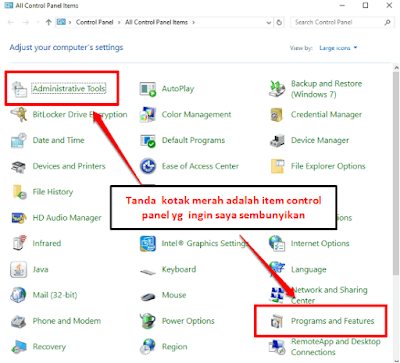This screenshot has height=363, width=400.
Task: Go forward with the Forward arrow
Action: [26, 22]
